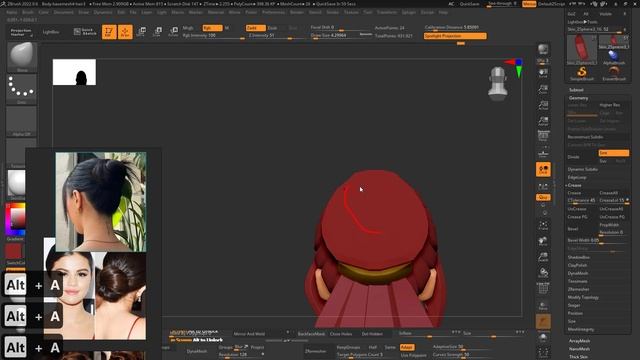Enable Mrgb mode
The height and width of the screenshot is (360, 640).
click(189, 28)
